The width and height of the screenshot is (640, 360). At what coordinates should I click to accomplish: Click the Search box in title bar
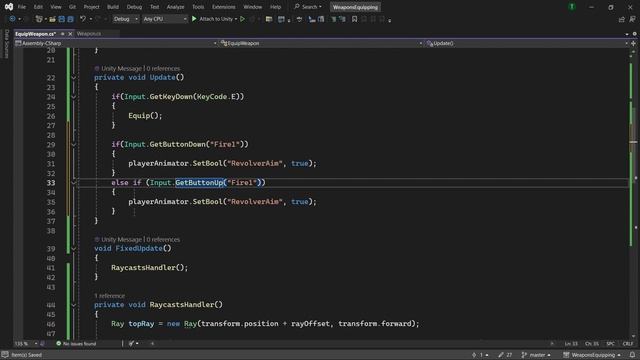click(308, 7)
